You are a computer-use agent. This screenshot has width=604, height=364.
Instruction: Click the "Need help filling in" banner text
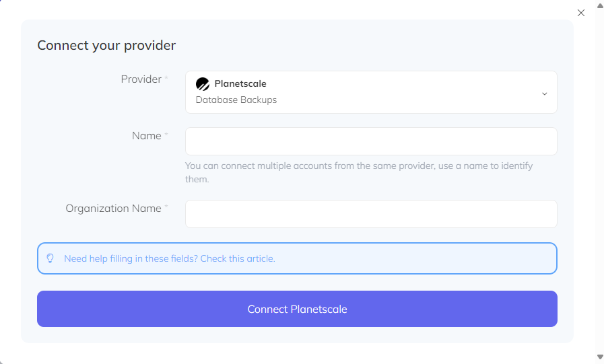tap(130, 258)
